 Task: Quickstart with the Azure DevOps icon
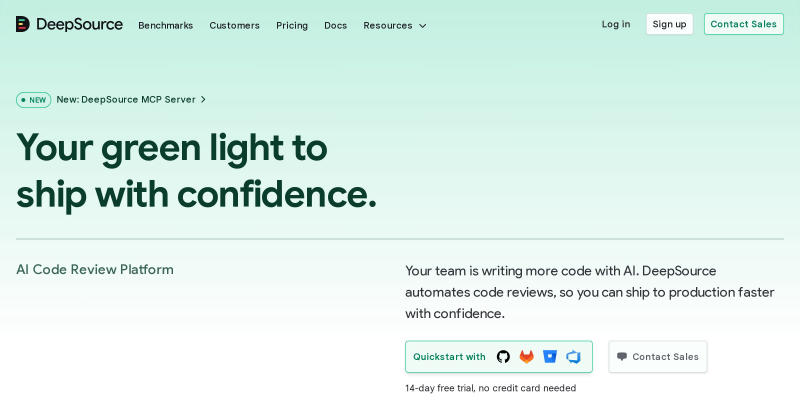pos(573,357)
